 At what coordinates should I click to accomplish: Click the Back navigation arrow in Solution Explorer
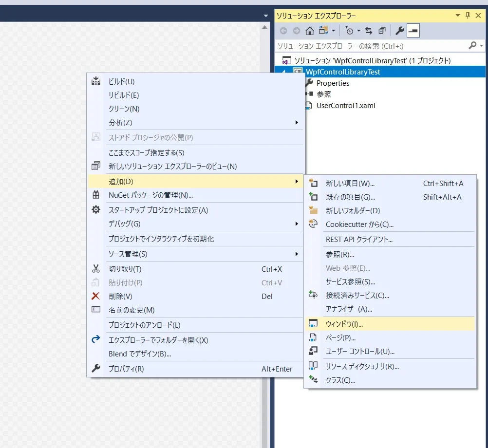(283, 31)
